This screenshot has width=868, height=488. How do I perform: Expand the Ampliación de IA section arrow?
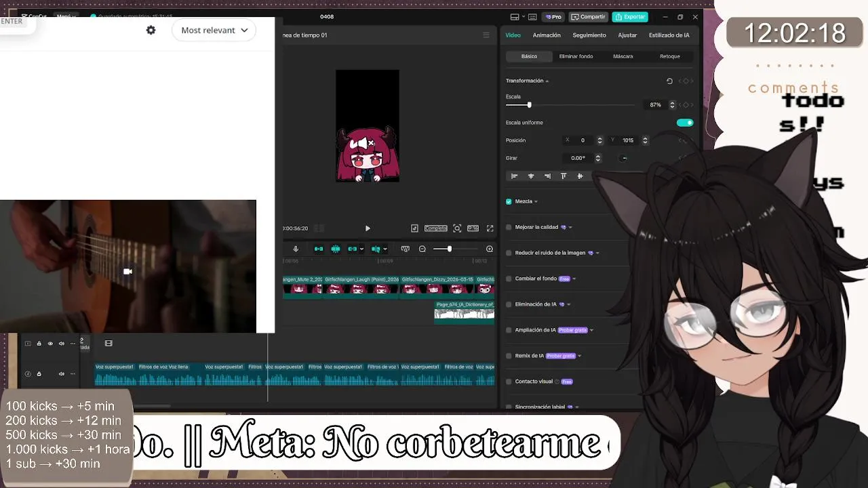tap(591, 331)
